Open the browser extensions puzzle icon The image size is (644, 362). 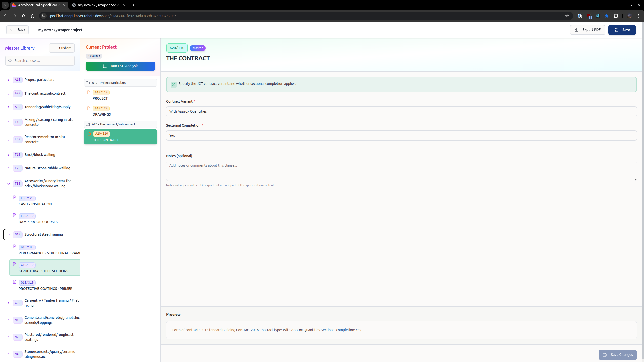tap(616, 16)
